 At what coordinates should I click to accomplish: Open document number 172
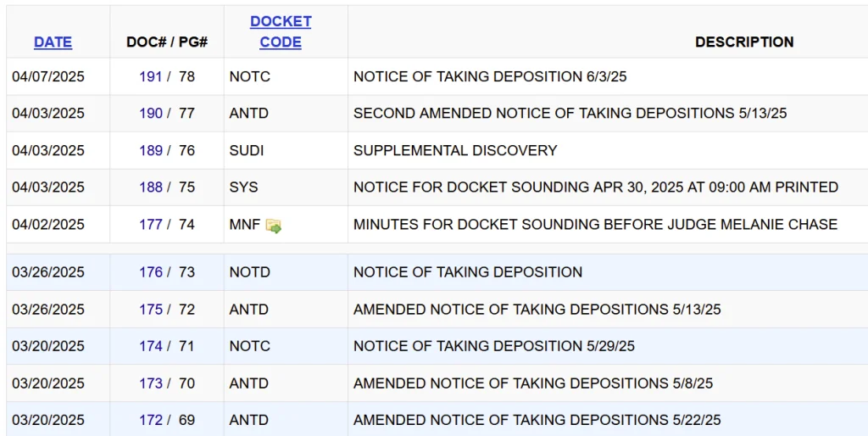pos(150,420)
